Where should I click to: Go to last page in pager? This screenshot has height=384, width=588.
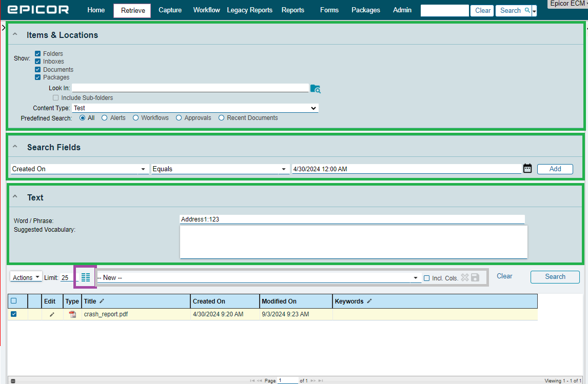point(320,380)
